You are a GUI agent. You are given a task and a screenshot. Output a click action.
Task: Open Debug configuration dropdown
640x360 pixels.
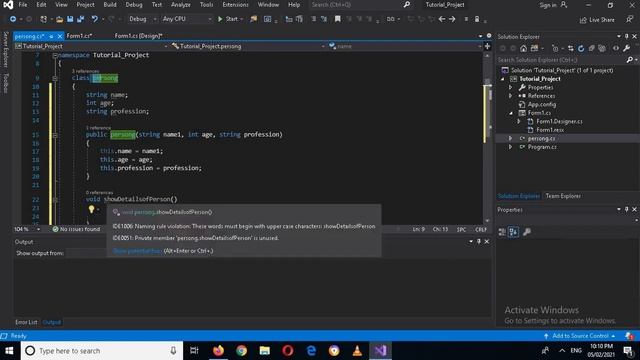(142, 19)
